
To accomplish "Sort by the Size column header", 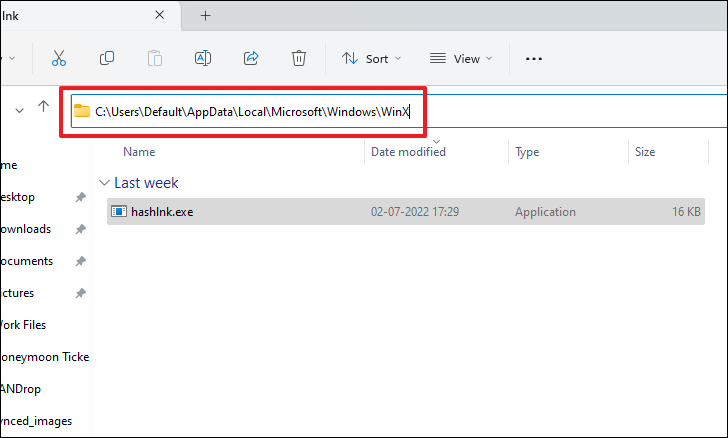I will pyautogui.click(x=645, y=152).
